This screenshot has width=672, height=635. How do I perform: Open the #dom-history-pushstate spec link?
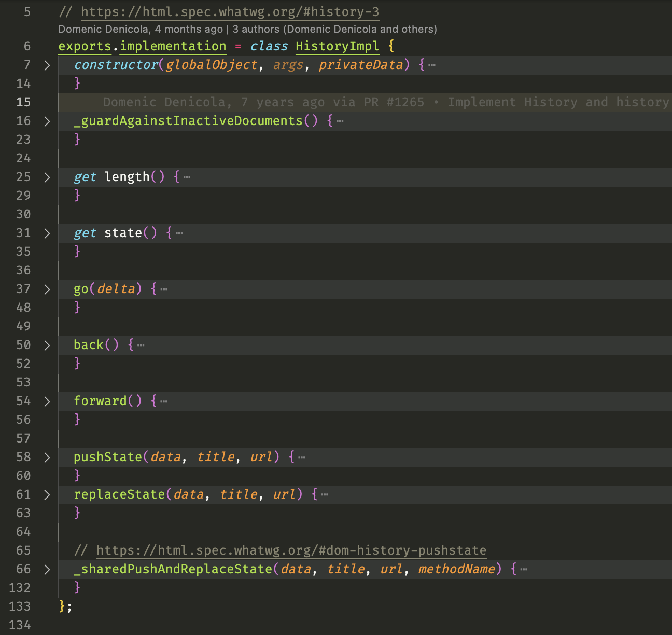click(x=291, y=550)
